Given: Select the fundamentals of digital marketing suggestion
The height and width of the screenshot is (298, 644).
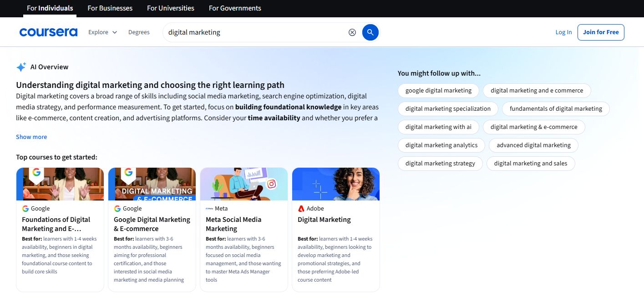Looking at the screenshot, I should tap(556, 109).
